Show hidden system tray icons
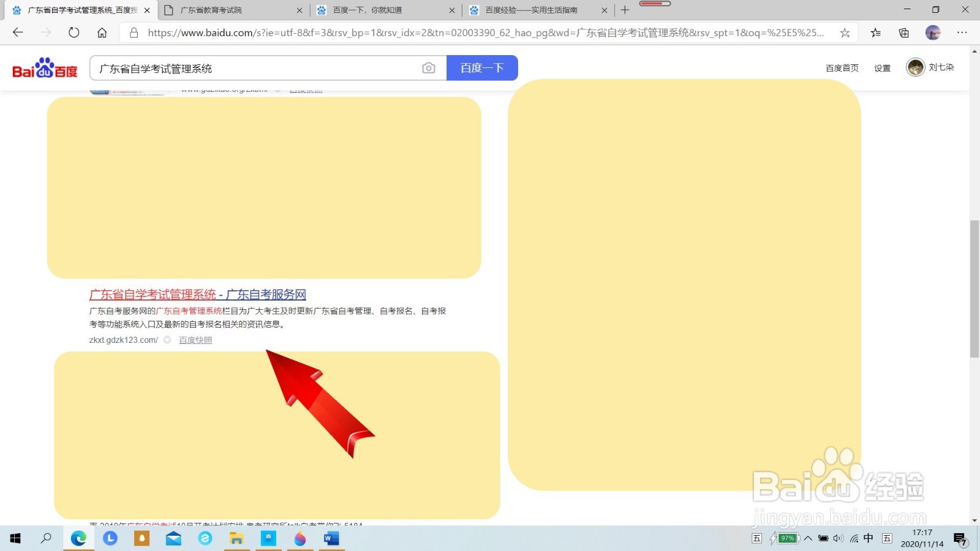980x551 pixels. [x=808, y=538]
